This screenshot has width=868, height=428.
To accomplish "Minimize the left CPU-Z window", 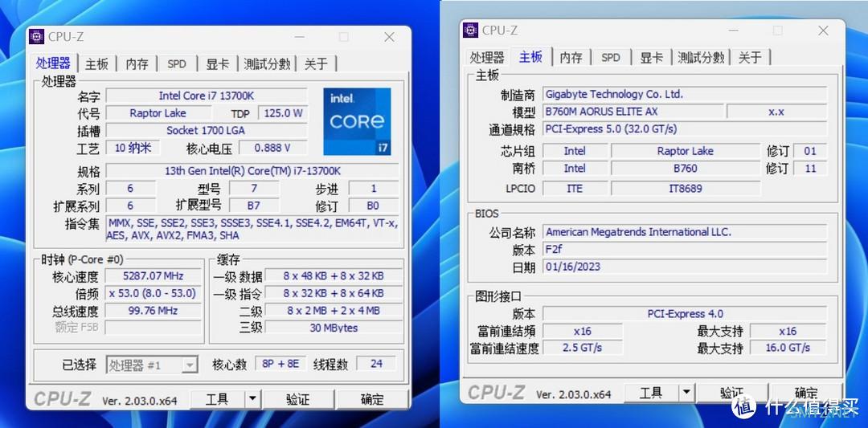I will point(300,37).
